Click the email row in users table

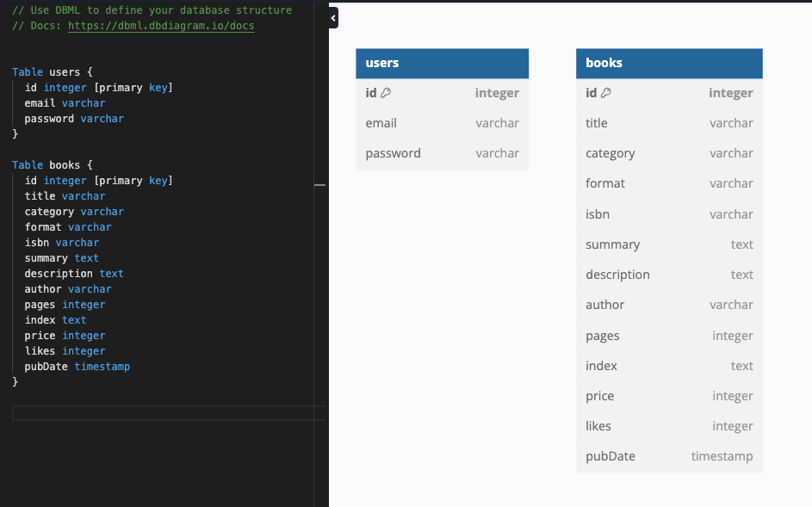(443, 123)
